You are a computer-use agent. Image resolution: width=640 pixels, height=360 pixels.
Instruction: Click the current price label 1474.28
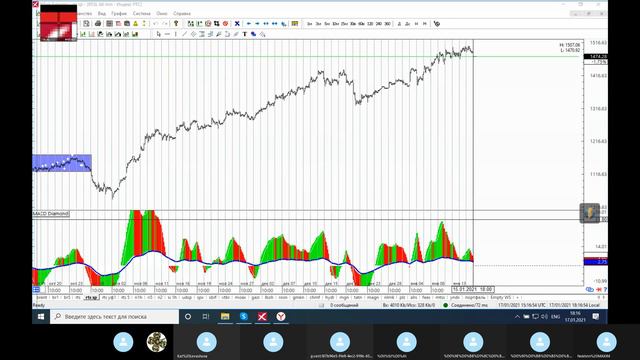tap(596, 56)
